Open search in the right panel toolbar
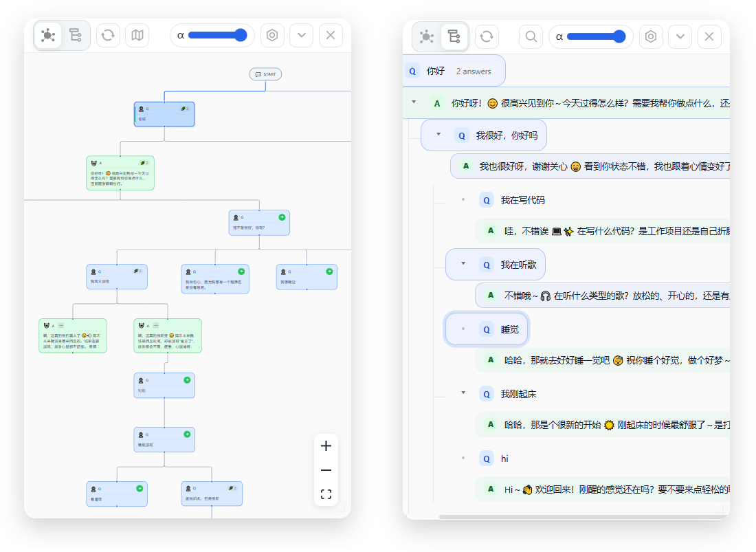 pyautogui.click(x=531, y=36)
